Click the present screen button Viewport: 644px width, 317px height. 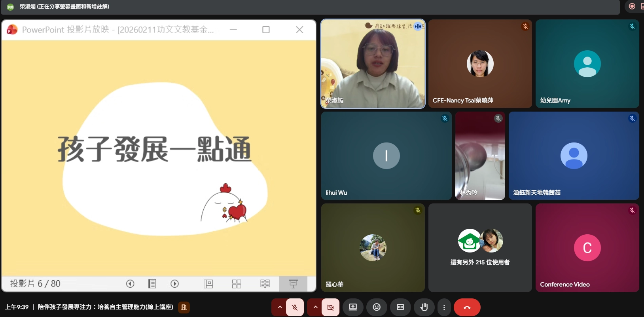click(353, 307)
